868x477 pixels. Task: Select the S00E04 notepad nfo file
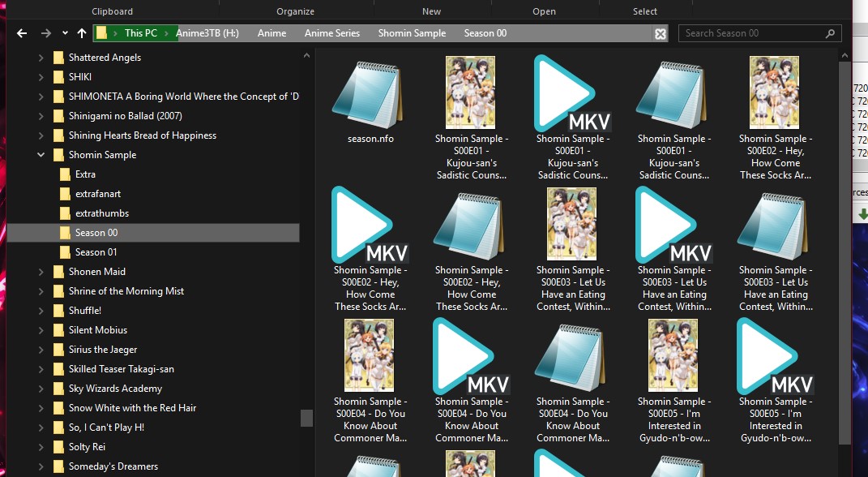pyautogui.click(x=572, y=357)
